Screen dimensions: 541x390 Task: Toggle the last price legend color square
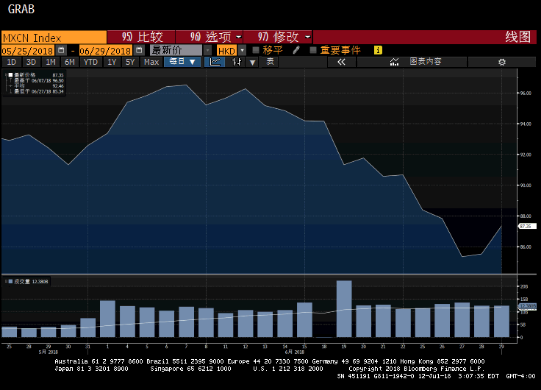[11, 75]
